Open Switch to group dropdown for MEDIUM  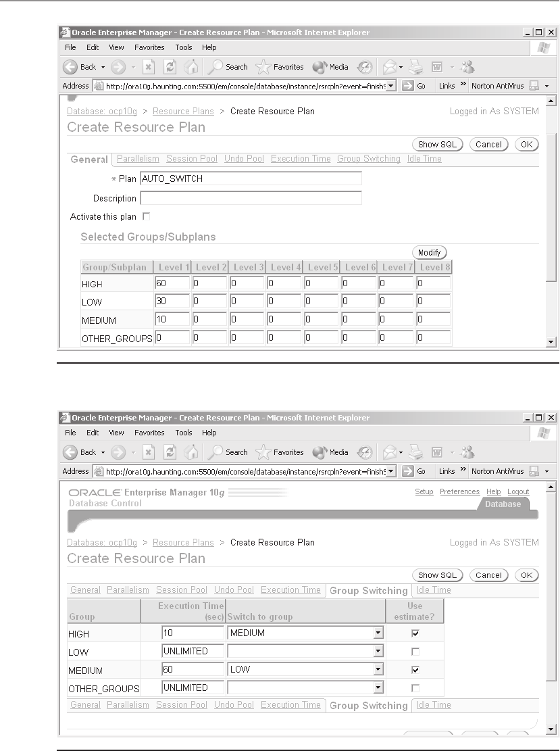point(378,669)
